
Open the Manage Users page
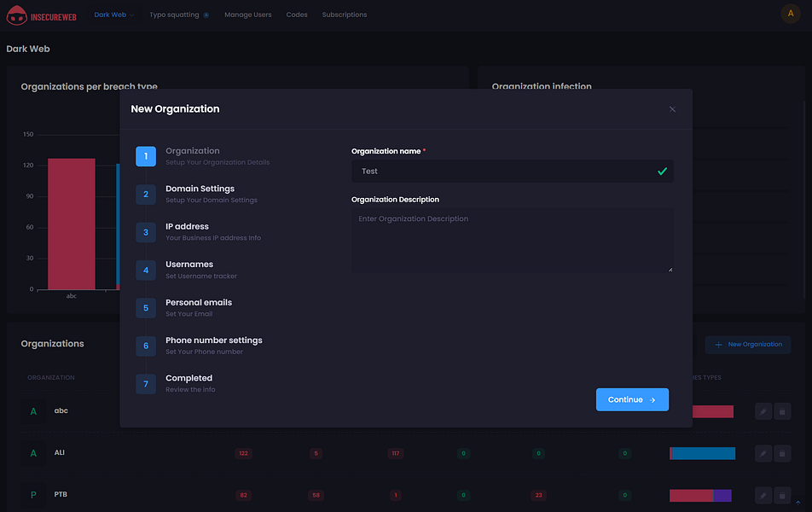pyautogui.click(x=248, y=15)
